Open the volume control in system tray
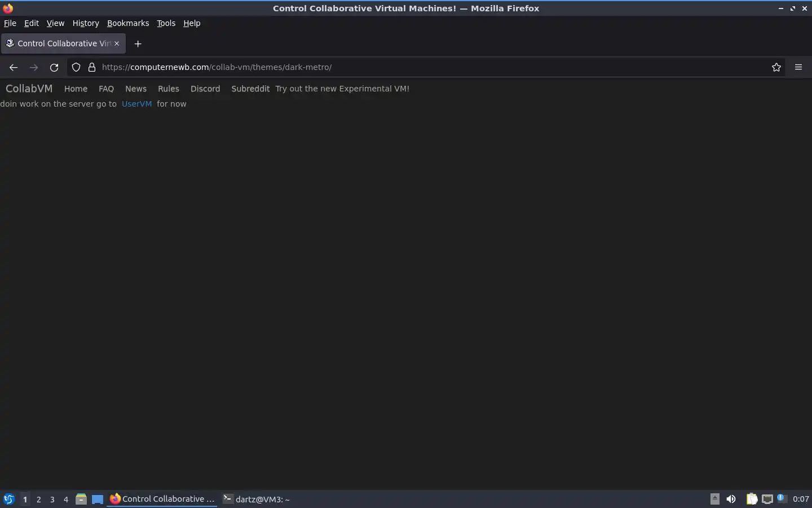Viewport: 812px width, 508px height. [x=731, y=499]
